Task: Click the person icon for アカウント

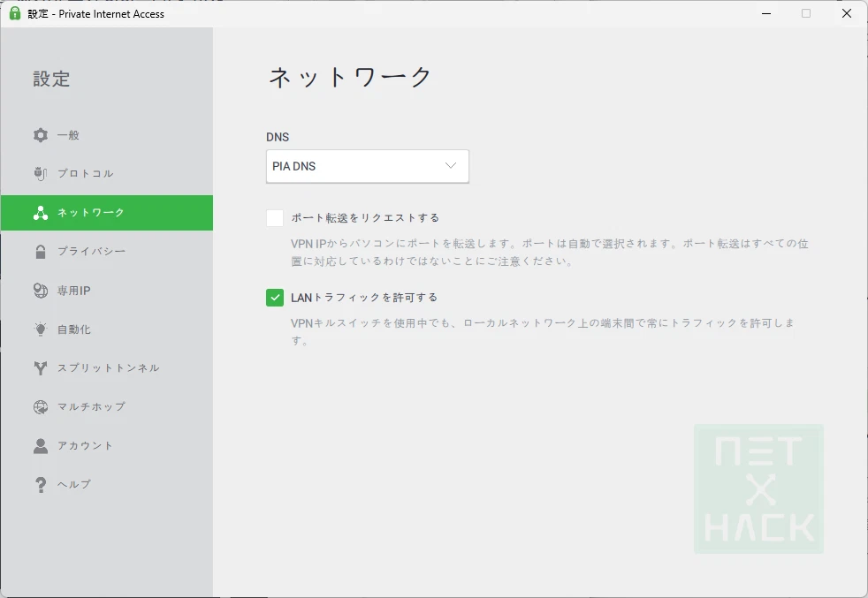Action: pos(41,446)
